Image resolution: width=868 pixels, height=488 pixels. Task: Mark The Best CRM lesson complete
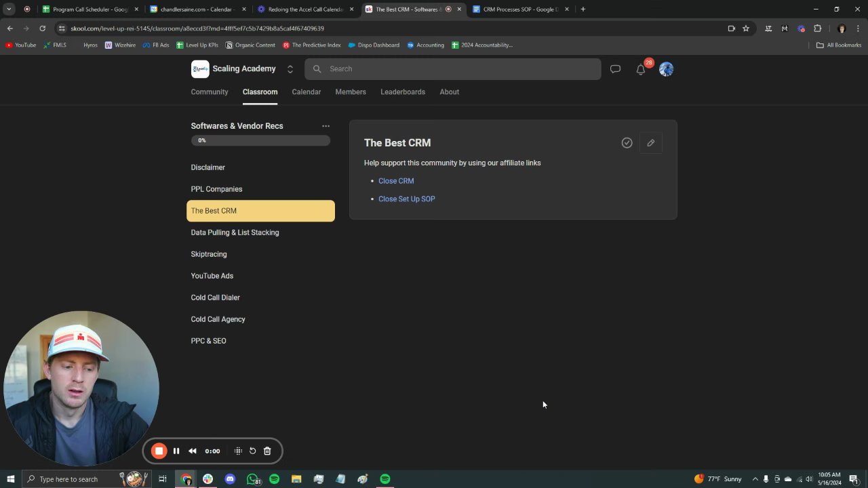coord(627,143)
